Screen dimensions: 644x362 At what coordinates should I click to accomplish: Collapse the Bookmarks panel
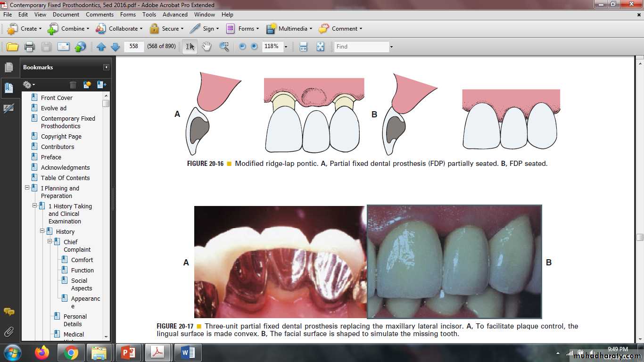click(107, 67)
